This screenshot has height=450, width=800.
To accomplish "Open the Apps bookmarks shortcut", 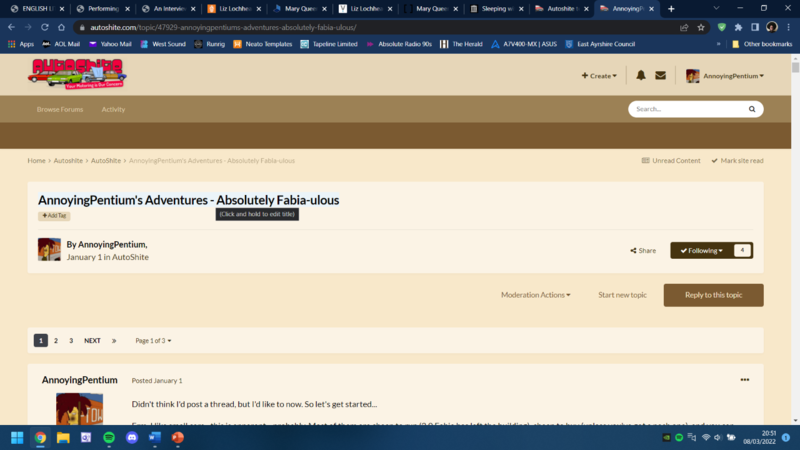I will coord(21,44).
